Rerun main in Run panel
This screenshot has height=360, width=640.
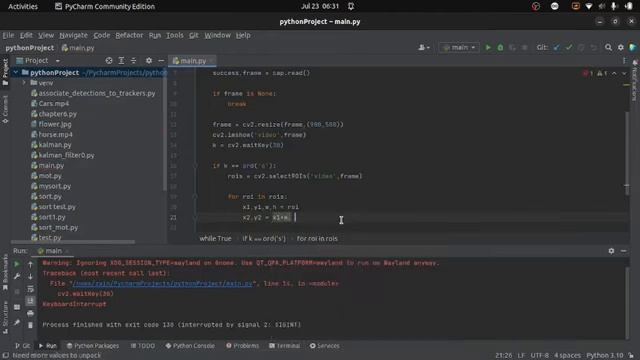point(17,264)
